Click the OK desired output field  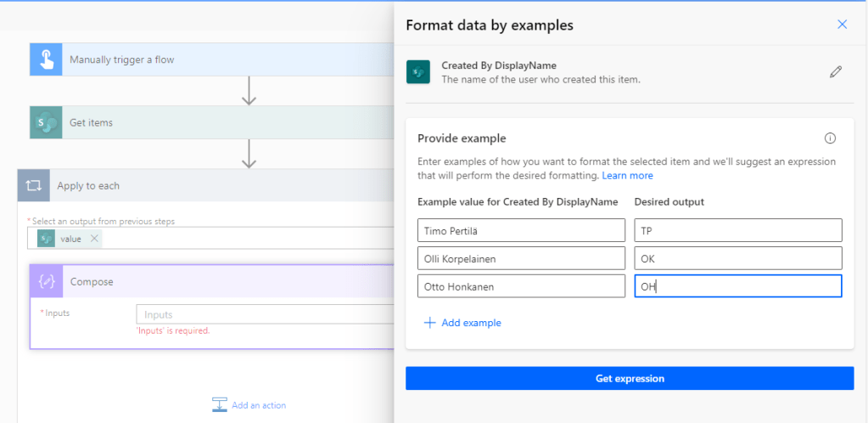737,258
